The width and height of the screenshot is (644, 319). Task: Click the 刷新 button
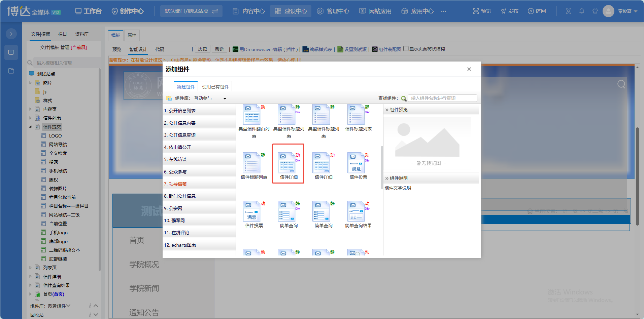(x=219, y=49)
